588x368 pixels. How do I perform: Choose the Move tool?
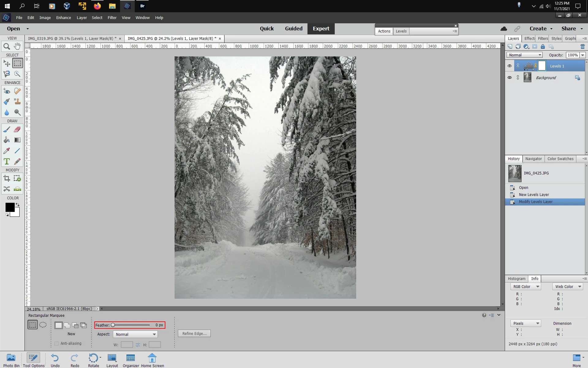pyautogui.click(x=7, y=63)
